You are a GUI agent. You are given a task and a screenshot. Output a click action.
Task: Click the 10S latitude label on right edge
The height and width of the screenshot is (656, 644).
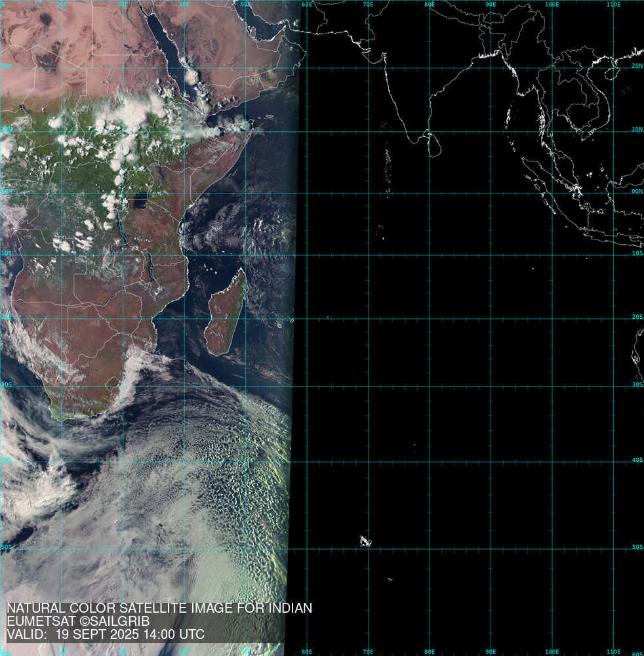coord(637,253)
